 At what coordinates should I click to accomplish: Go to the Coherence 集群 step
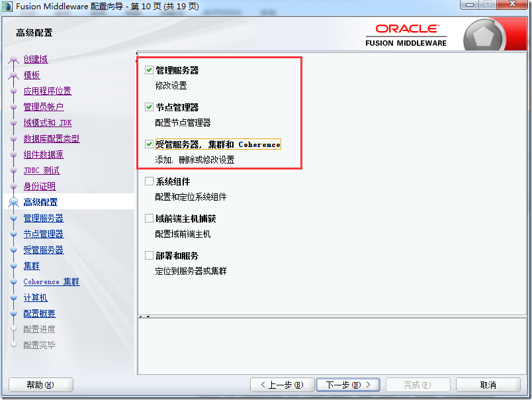coord(52,282)
